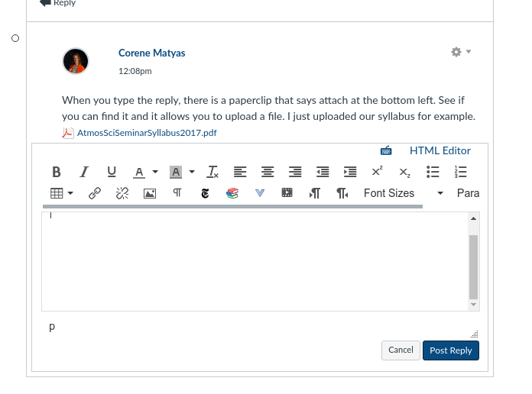This screenshot has width=532, height=394.
Task: Open the table dropdown arrow
Action: (70, 193)
